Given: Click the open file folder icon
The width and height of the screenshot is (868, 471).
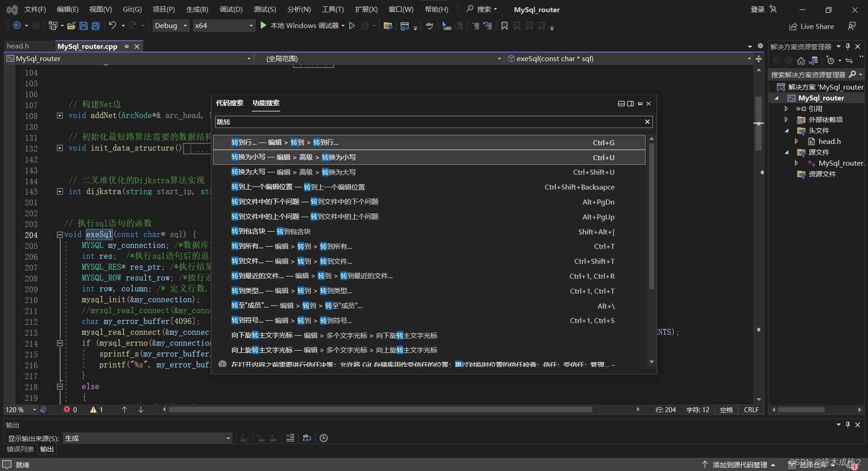Looking at the screenshot, I should [71, 26].
